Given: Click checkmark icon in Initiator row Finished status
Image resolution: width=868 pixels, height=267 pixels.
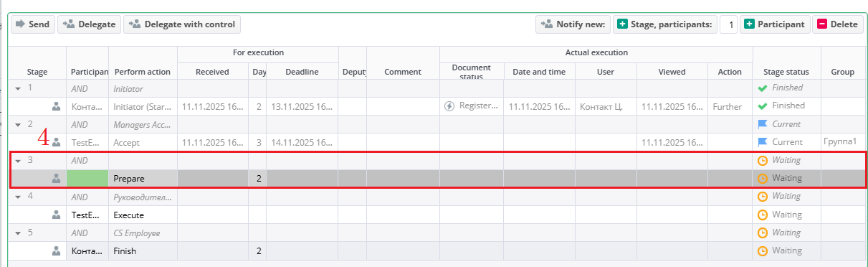Looking at the screenshot, I should [x=763, y=106].
